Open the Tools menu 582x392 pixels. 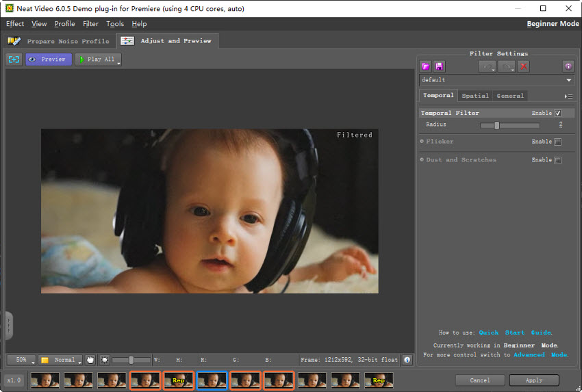[x=115, y=24]
